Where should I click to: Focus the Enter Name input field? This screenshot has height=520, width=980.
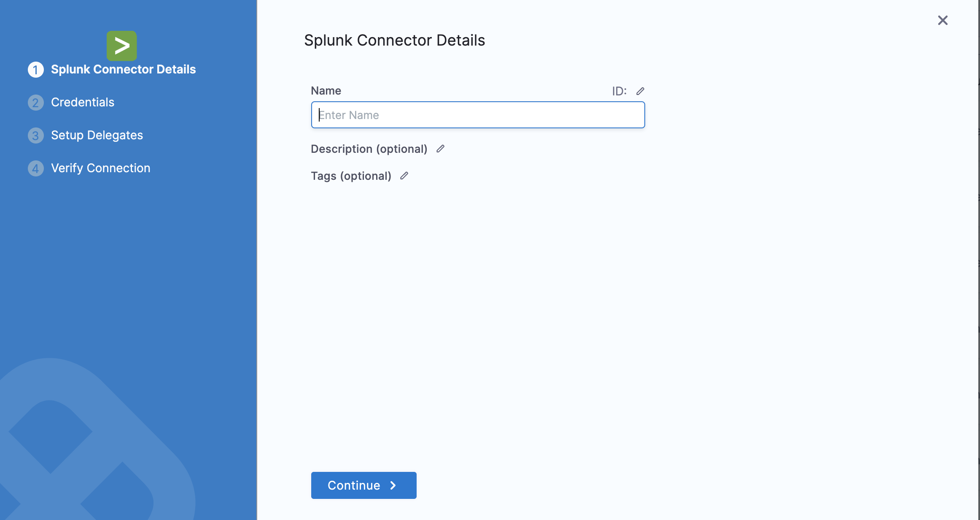tap(478, 115)
